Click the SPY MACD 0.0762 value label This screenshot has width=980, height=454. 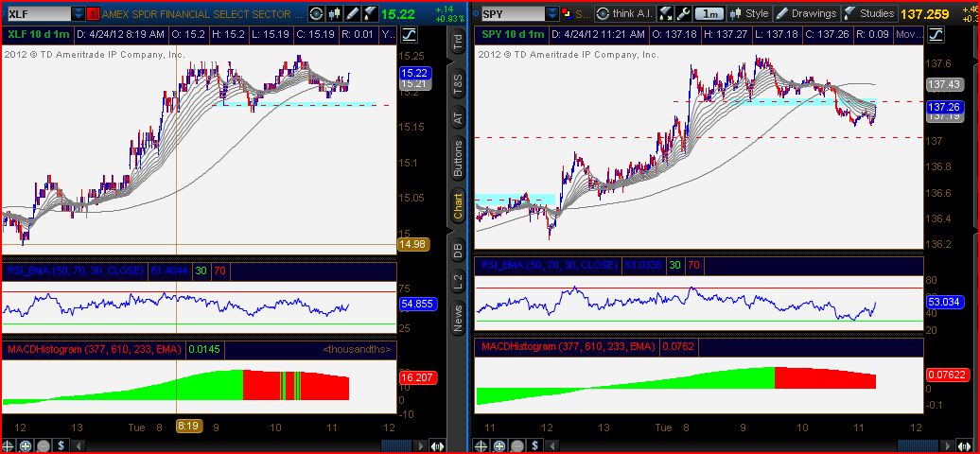coord(677,346)
